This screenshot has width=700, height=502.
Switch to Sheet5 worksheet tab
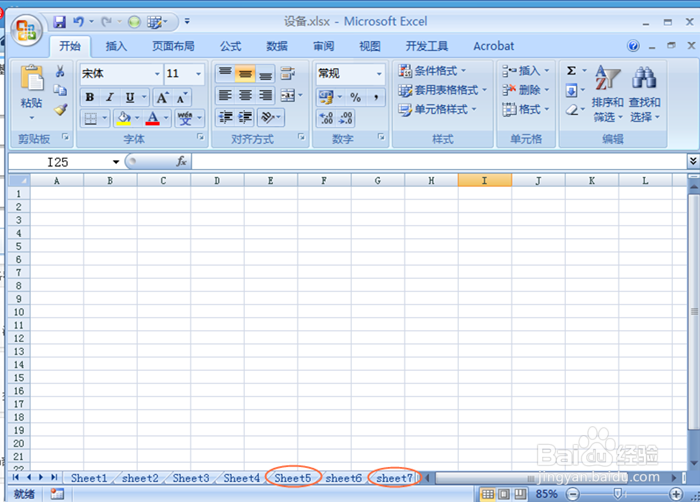click(292, 478)
